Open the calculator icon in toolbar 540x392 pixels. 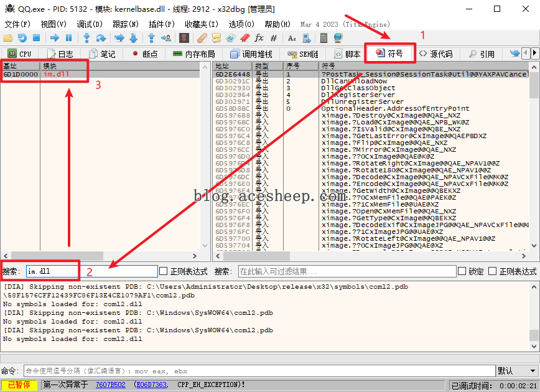tap(324, 38)
